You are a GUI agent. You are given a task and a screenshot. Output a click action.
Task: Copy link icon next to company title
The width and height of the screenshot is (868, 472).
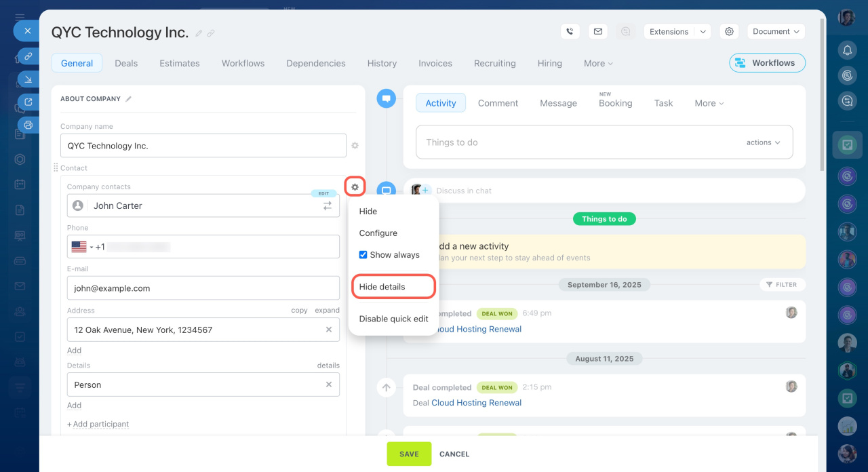pos(211,33)
